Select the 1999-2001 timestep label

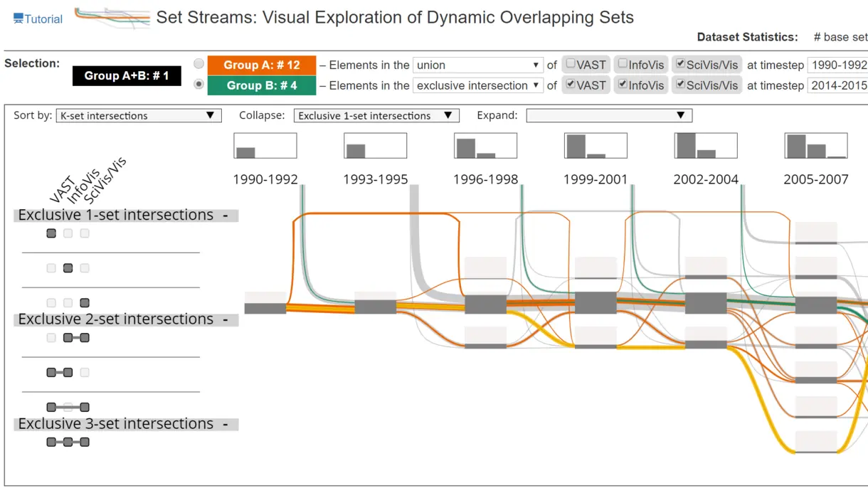pos(596,179)
